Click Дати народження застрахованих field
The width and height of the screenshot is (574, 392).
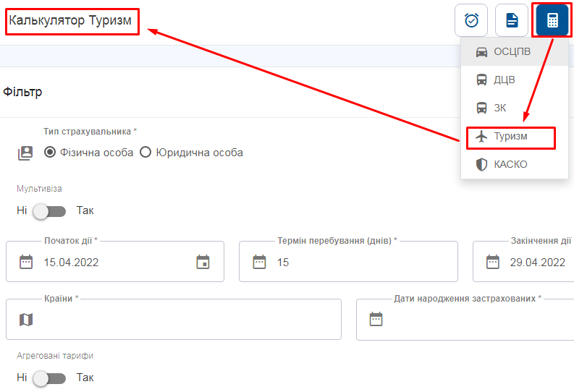point(465,320)
